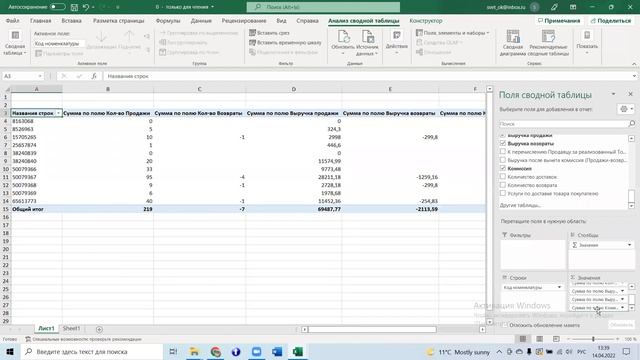
Task: Switch to Page Break Preview icon
Action: 556,339
